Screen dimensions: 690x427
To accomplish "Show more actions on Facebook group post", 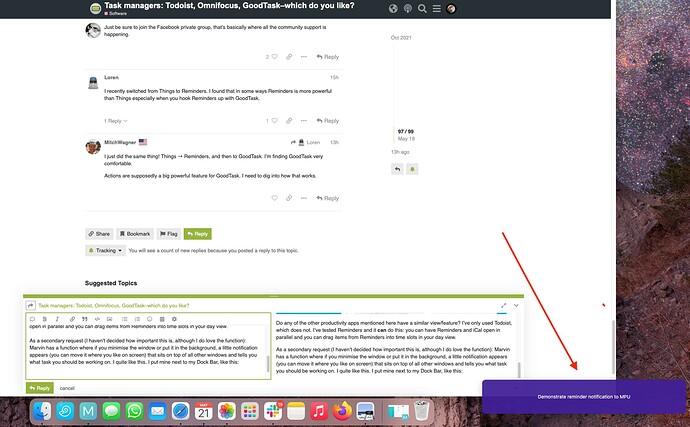I will tap(304, 57).
